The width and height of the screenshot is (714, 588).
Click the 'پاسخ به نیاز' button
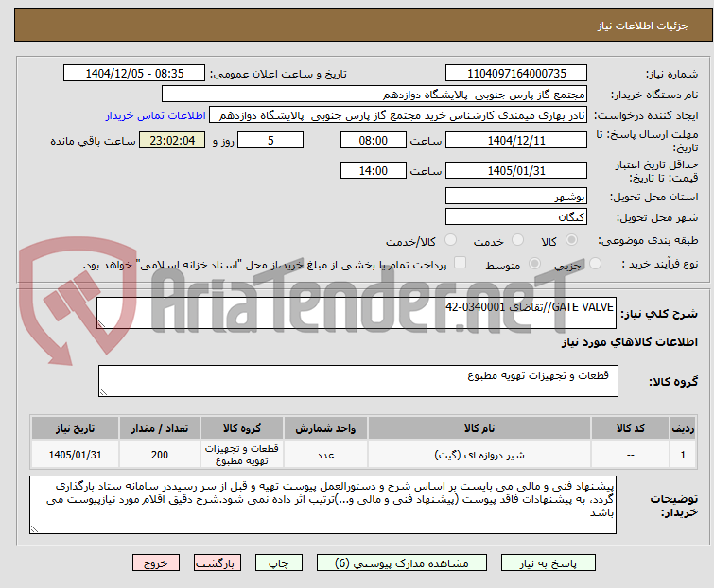point(549,563)
